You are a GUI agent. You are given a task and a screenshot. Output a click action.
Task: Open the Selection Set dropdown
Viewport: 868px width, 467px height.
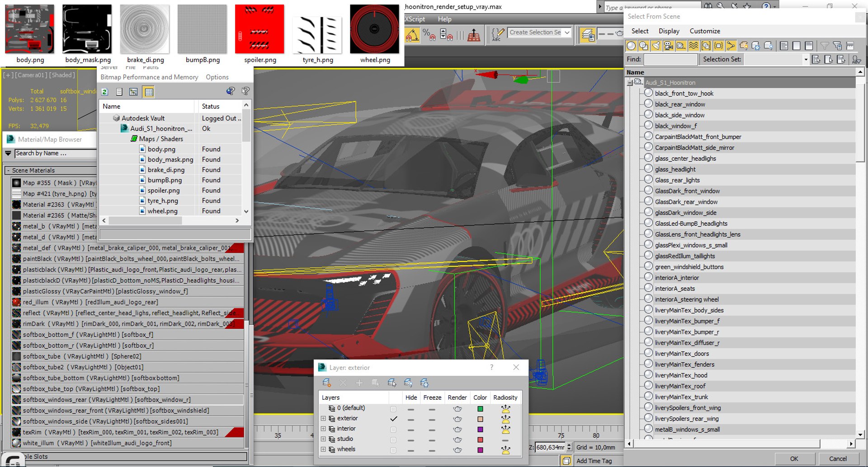pos(806,59)
